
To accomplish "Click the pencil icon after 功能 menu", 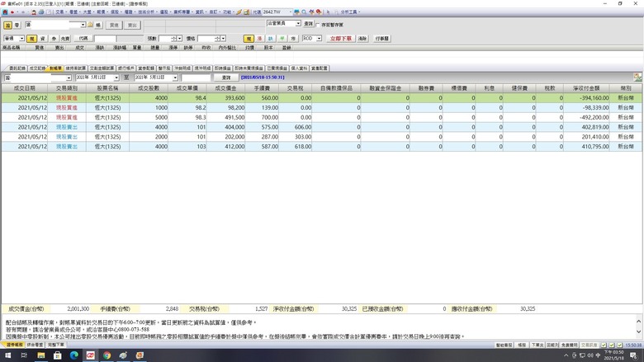I will (239, 12).
